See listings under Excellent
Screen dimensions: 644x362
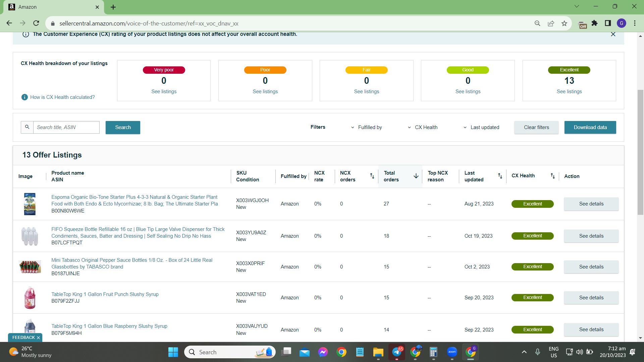(x=569, y=92)
